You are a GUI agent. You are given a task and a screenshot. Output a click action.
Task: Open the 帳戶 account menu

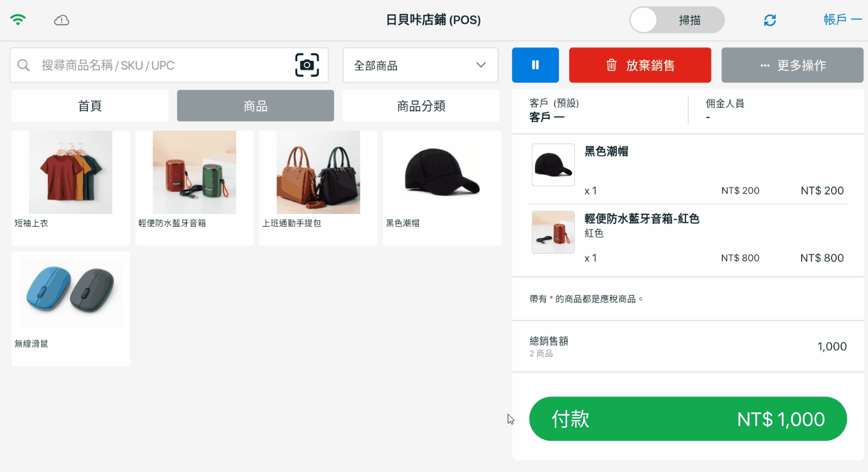click(842, 20)
